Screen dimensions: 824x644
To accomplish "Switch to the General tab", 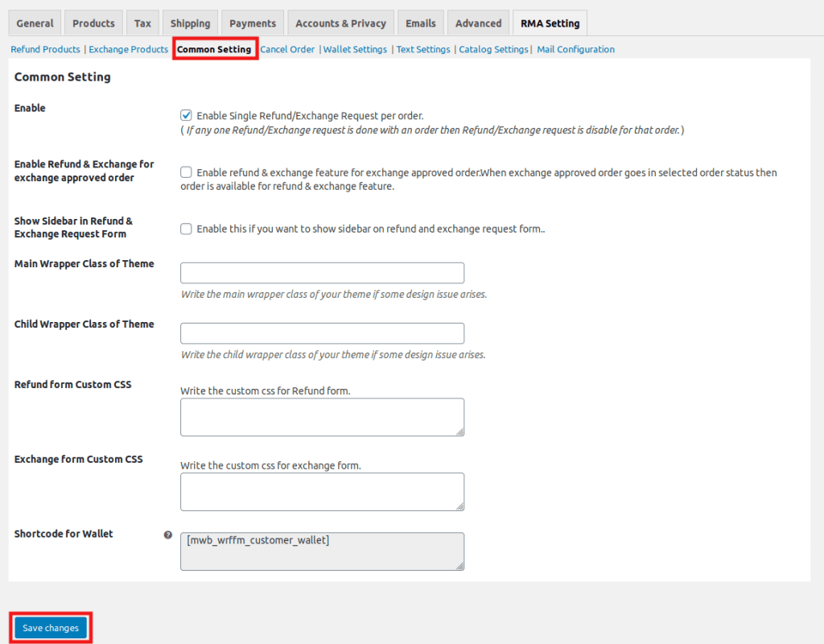I will click(x=35, y=23).
